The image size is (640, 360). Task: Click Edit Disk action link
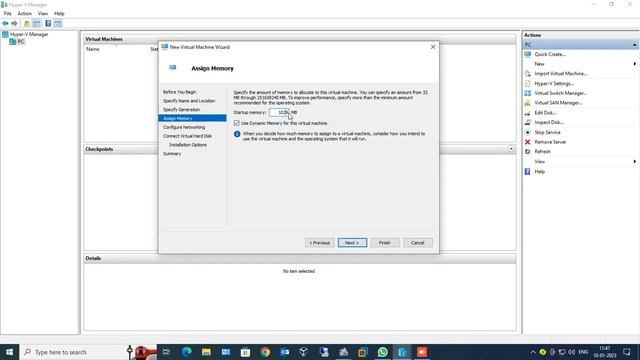[545, 113]
